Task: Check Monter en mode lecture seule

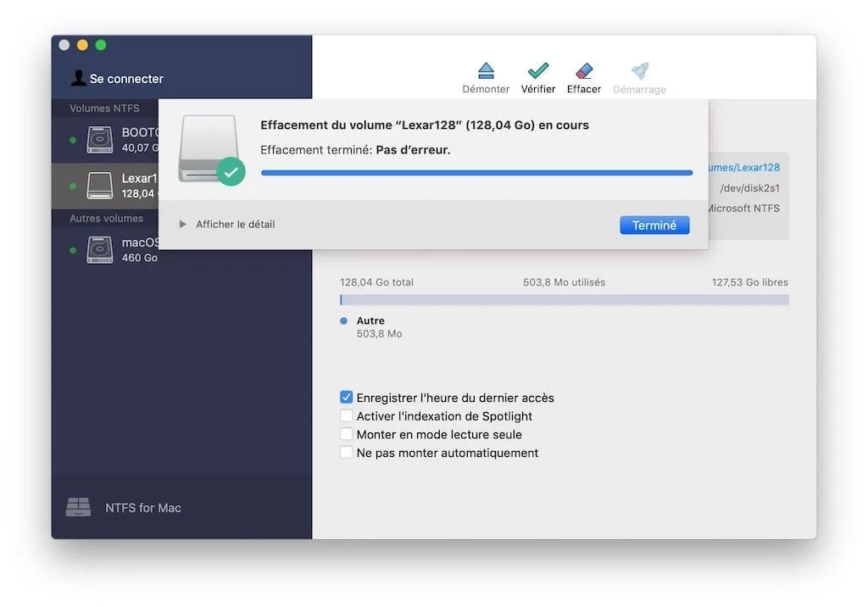Action: tap(346, 434)
